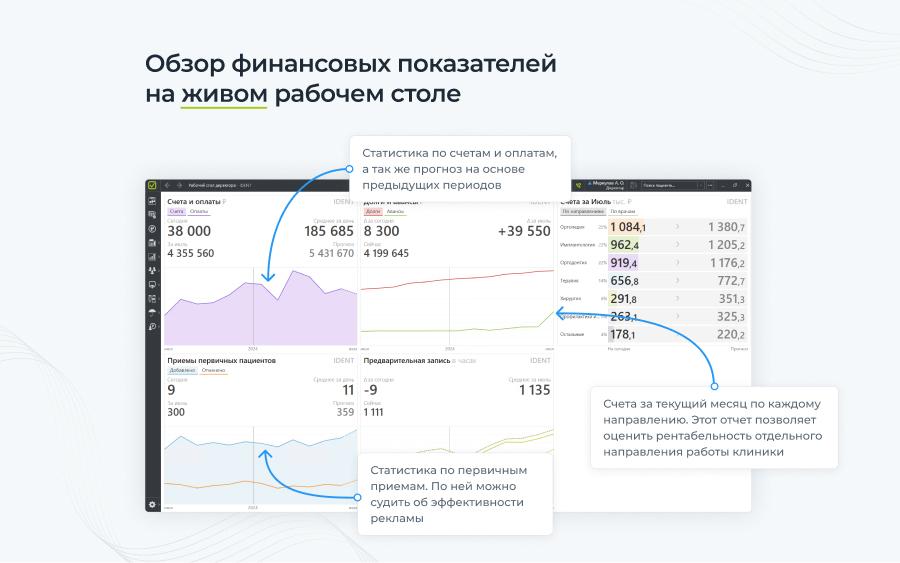The width and height of the screenshot is (900, 563).
Task: Click the debts line chart
Action: (x=456, y=307)
